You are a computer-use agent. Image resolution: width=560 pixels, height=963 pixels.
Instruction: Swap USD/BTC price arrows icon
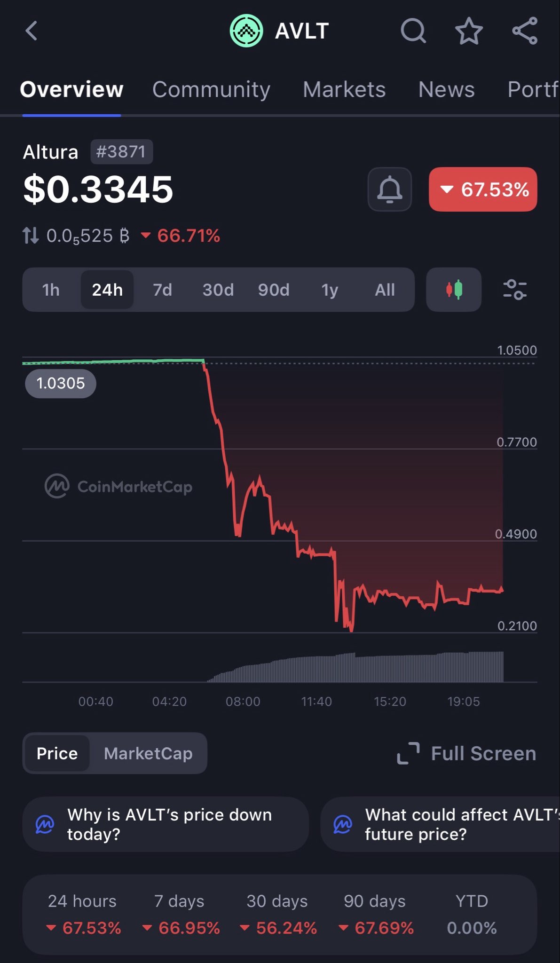coord(31,236)
